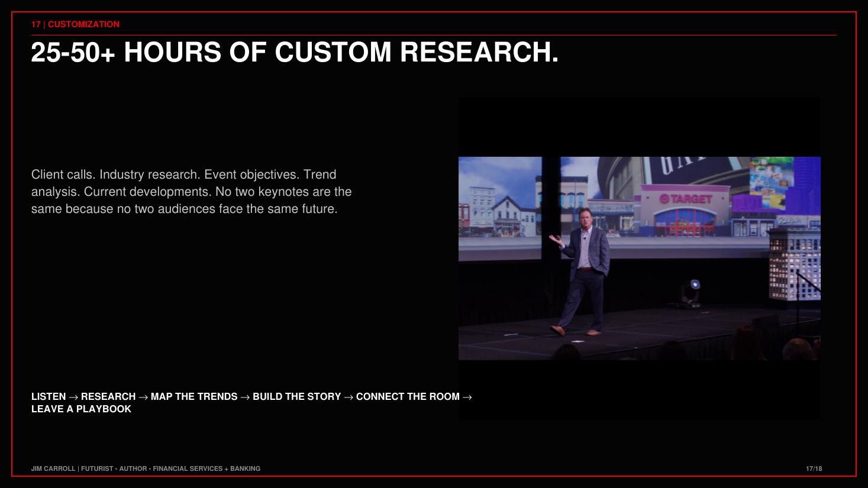Click the "JIM CARROLL | FUTURIST" footer text
868x488 pixels.
pyautogui.click(x=146, y=468)
